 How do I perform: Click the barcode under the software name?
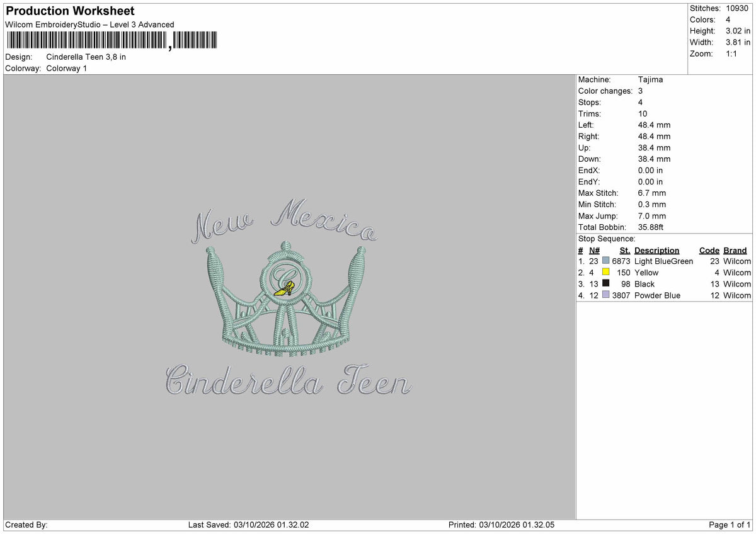tap(112, 41)
